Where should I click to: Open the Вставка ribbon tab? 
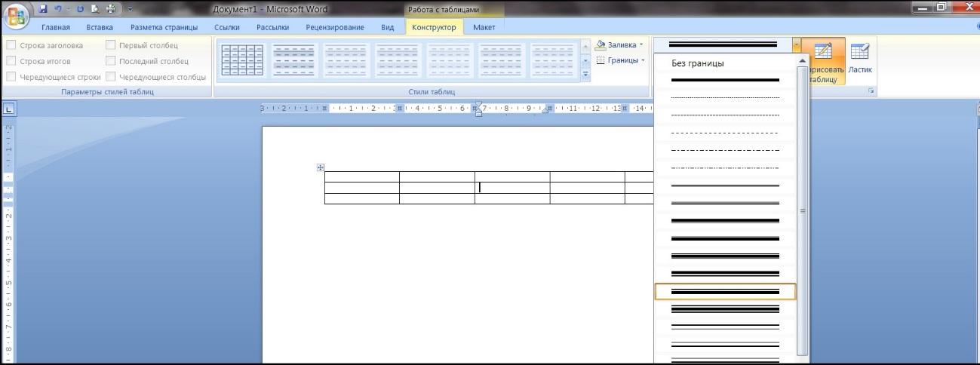(x=100, y=28)
